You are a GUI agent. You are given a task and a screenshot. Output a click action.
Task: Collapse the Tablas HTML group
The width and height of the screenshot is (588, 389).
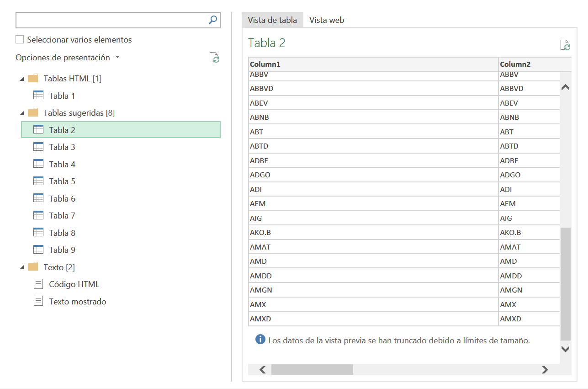click(22, 79)
